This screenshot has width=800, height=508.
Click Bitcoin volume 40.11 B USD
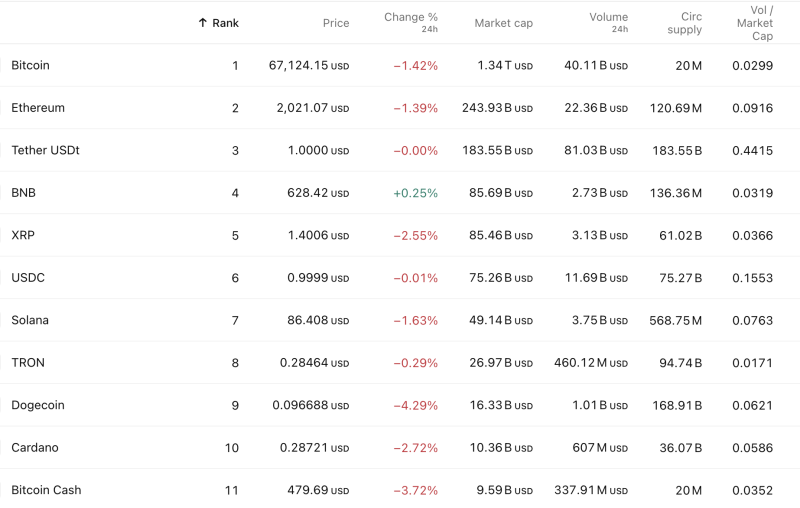coord(596,65)
